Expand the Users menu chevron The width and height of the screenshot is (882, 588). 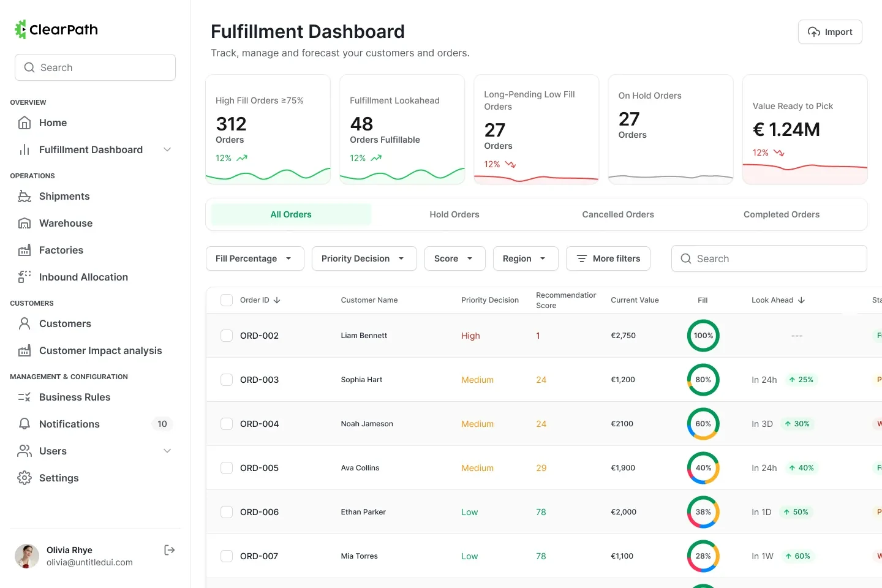click(x=167, y=451)
